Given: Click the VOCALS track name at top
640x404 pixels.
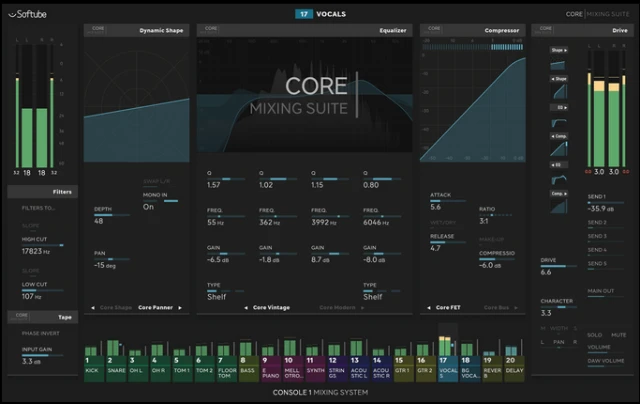Looking at the screenshot, I should pyautogui.click(x=331, y=14).
